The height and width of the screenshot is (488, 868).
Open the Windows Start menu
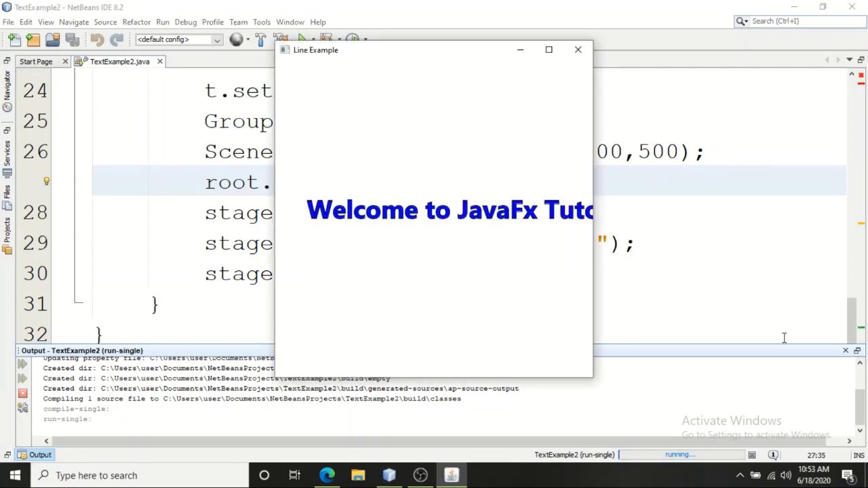tap(15, 475)
